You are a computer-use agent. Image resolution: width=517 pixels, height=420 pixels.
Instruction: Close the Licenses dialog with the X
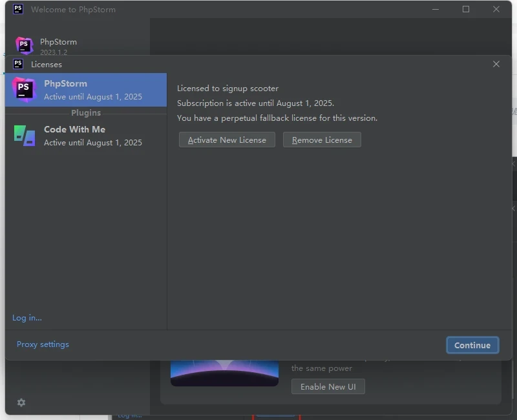point(496,64)
